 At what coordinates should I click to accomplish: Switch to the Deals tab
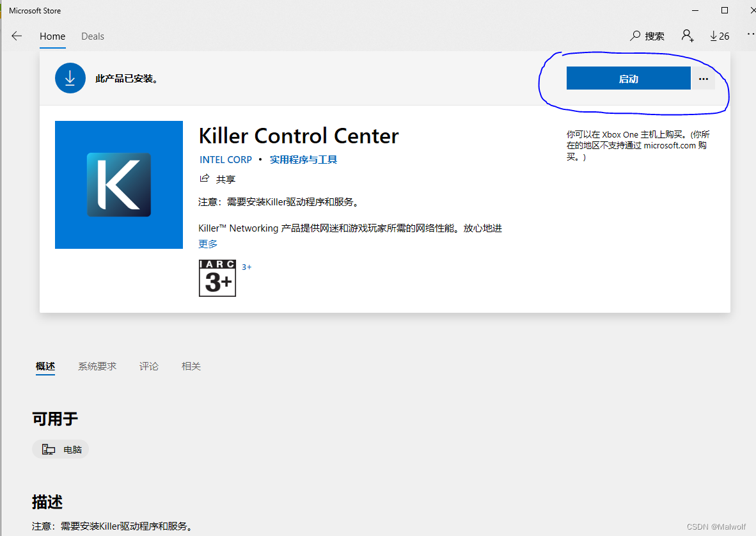point(93,36)
